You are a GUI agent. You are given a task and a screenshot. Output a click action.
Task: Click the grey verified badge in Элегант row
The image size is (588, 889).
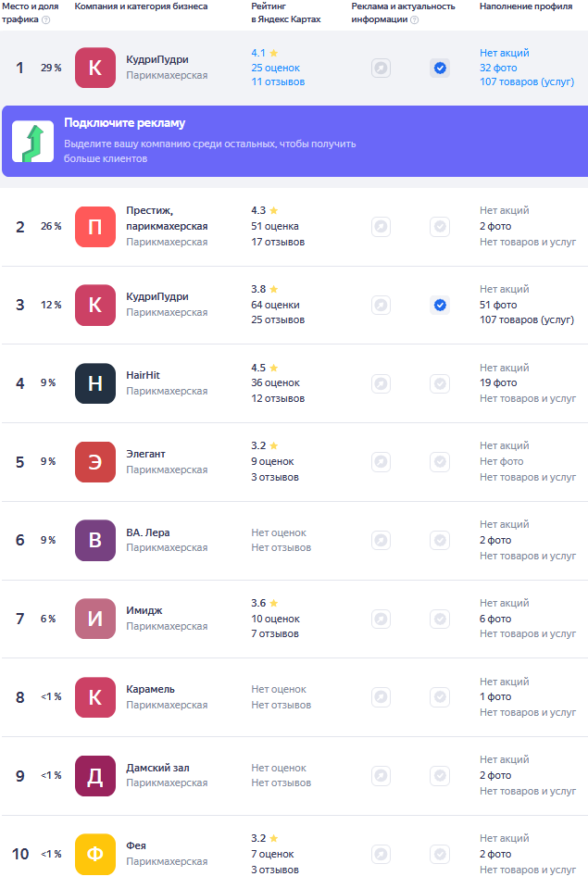[440, 462]
